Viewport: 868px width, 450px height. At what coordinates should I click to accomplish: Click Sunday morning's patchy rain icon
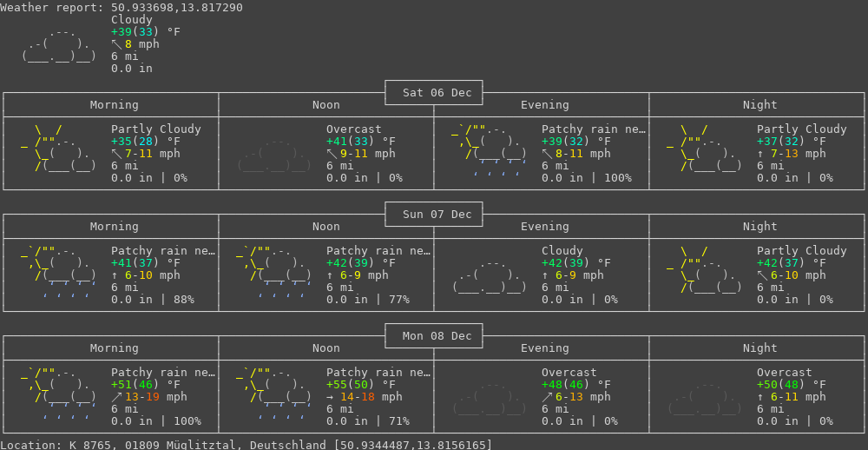coord(59,273)
